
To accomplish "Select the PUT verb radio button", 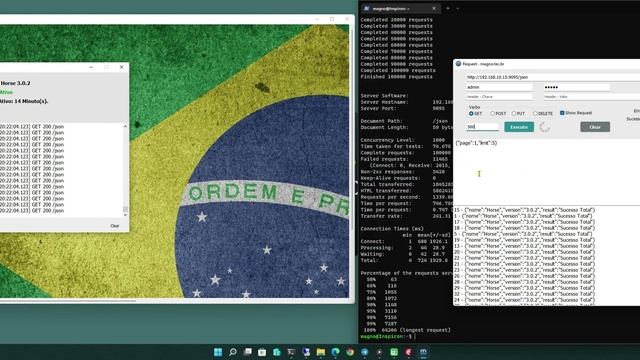I will [514, 113].
